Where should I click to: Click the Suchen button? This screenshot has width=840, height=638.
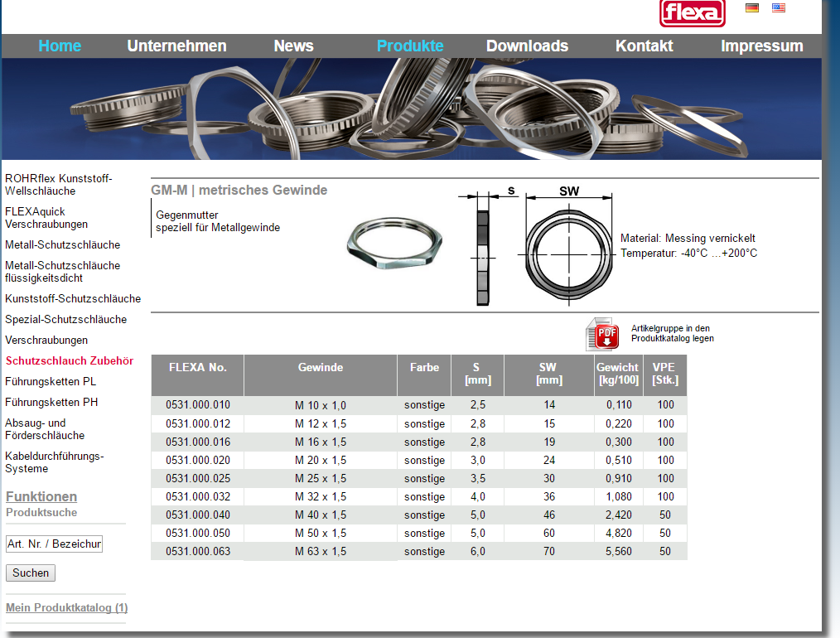pyautogui.click(x=31, y=573)
